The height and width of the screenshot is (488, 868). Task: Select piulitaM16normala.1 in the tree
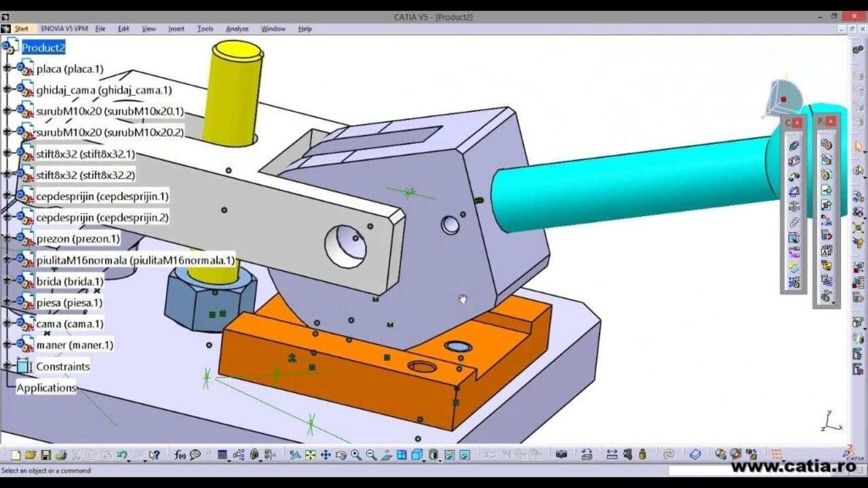coord(136,260)
